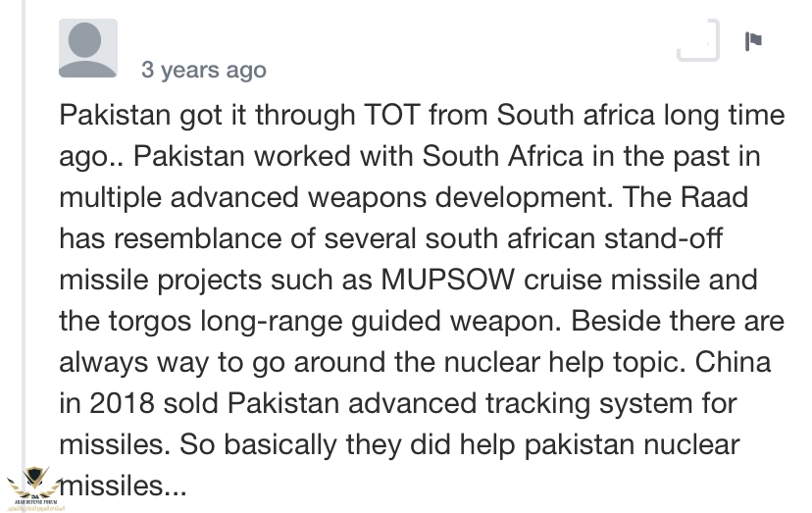This screenshot has height=513, width=812.
Task: Click the faint collapse comment bracket icon
Action: click(700, 42)
